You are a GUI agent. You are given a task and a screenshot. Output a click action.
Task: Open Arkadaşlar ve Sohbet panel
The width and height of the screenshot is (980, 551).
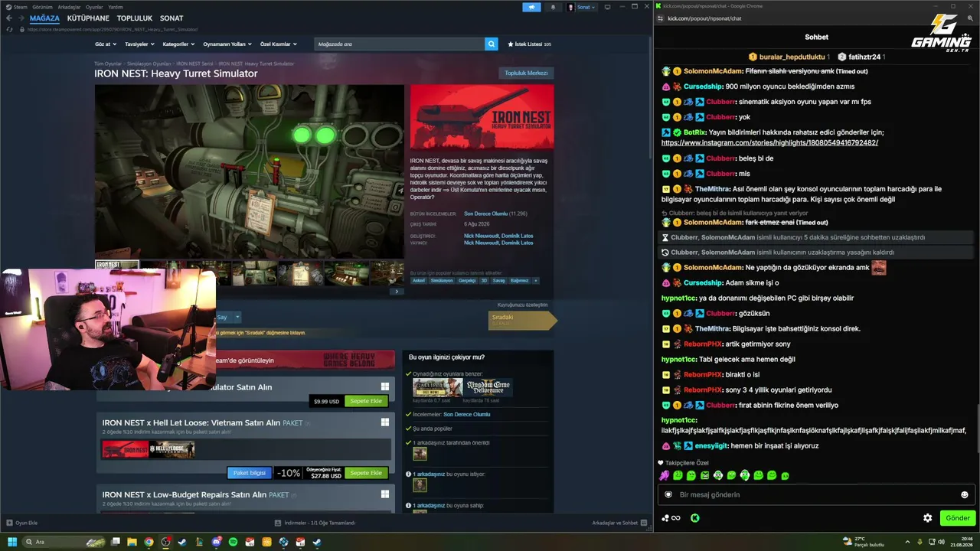[x=619, y=523]
